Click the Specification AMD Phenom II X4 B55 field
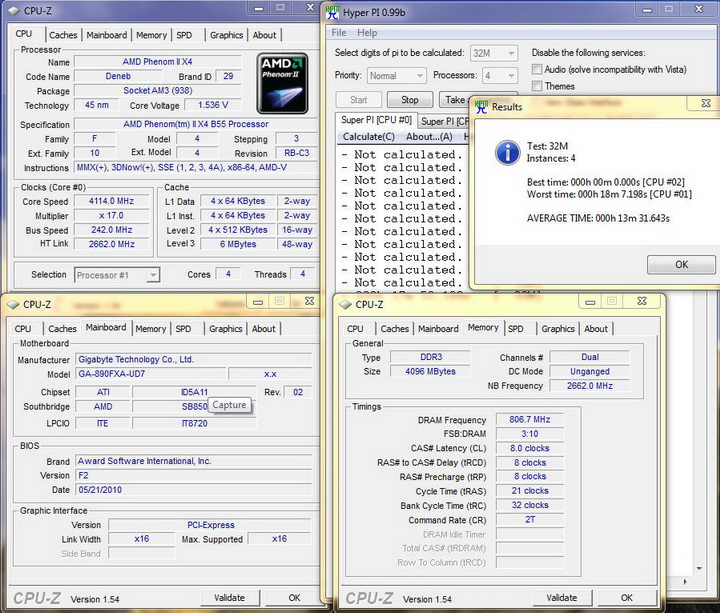This screenshot has height=613, width=720. 196,124
